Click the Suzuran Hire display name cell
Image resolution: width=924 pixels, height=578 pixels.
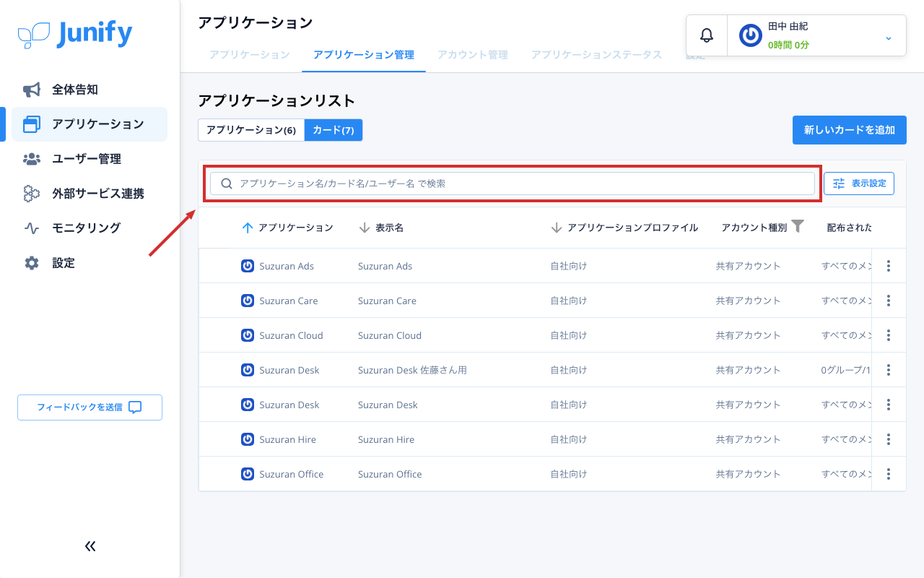tap(386, 439)
